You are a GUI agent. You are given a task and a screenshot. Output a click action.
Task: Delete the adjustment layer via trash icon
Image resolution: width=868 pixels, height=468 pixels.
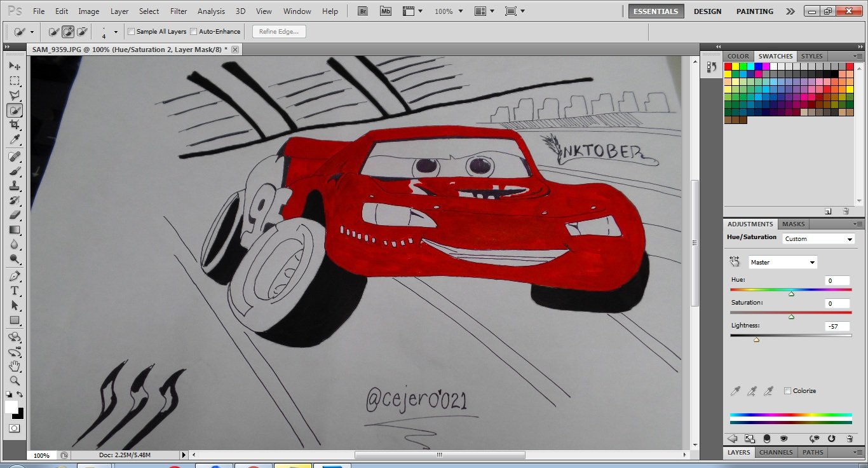850,439
